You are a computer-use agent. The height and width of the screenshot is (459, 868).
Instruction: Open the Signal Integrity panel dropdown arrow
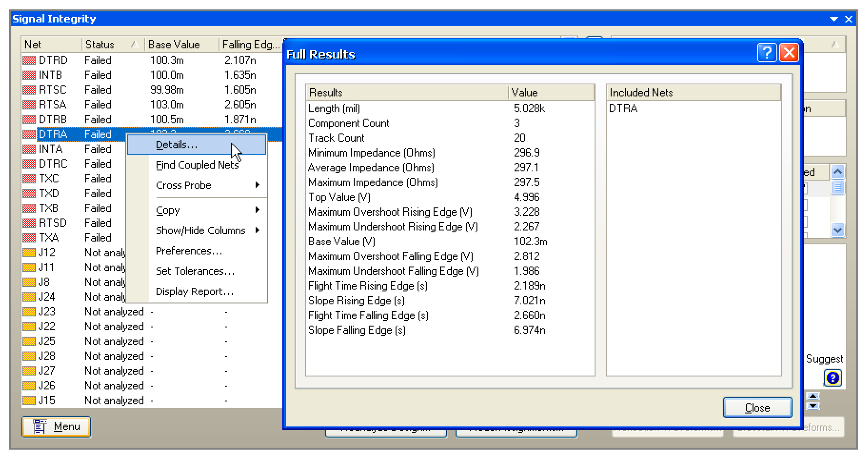tap(833, 19)
